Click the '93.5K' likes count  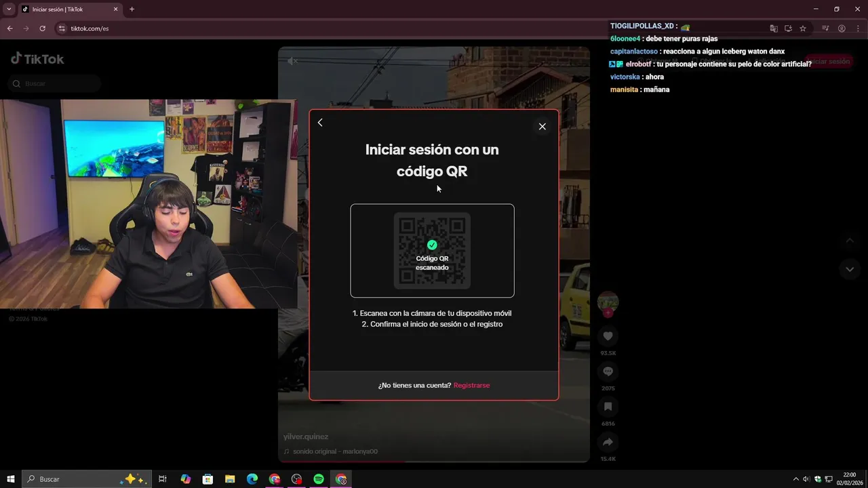pos(608,353)
